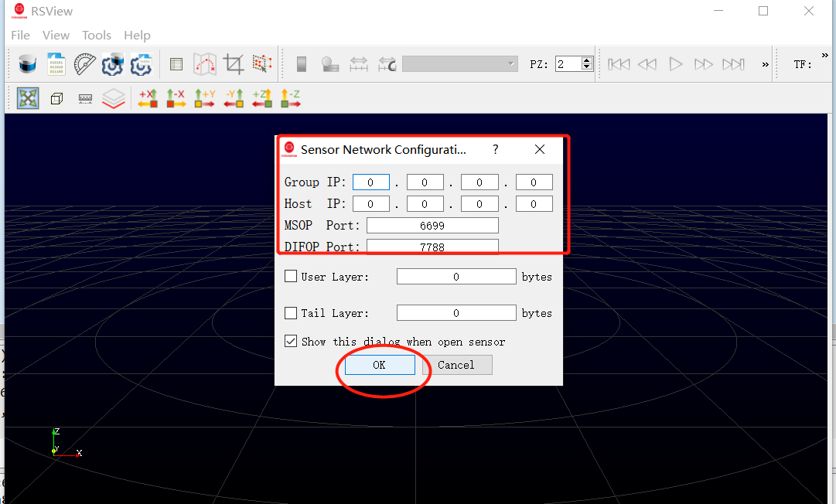Open the File menu

tap(20, 35)
